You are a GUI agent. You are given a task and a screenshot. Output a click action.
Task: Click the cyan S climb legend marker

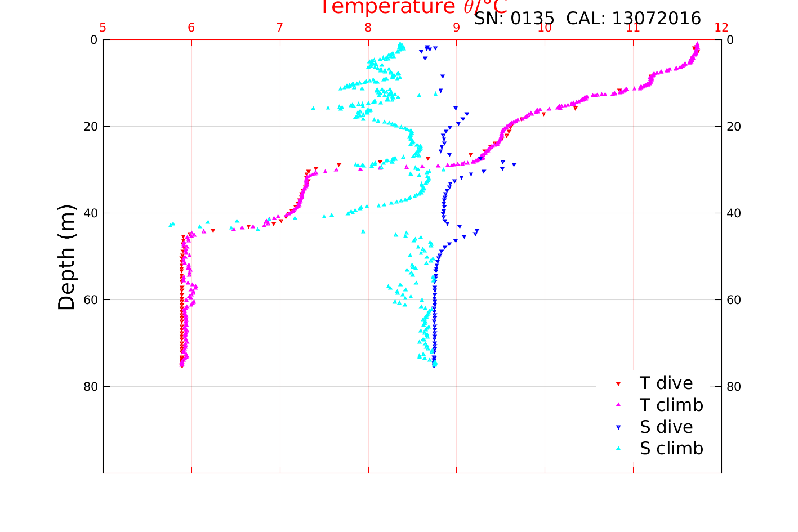point(618,449)
